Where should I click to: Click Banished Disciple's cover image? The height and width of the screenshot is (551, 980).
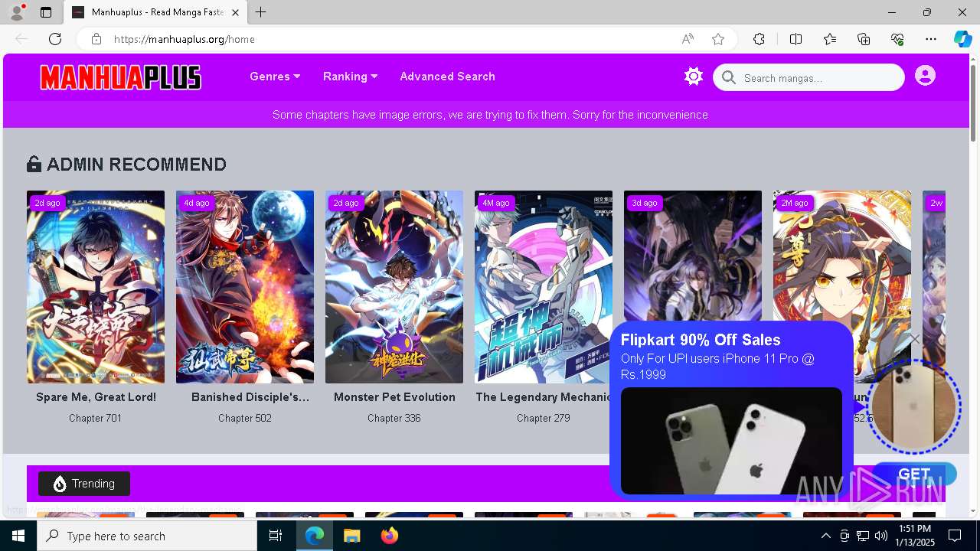click(245, 287)
